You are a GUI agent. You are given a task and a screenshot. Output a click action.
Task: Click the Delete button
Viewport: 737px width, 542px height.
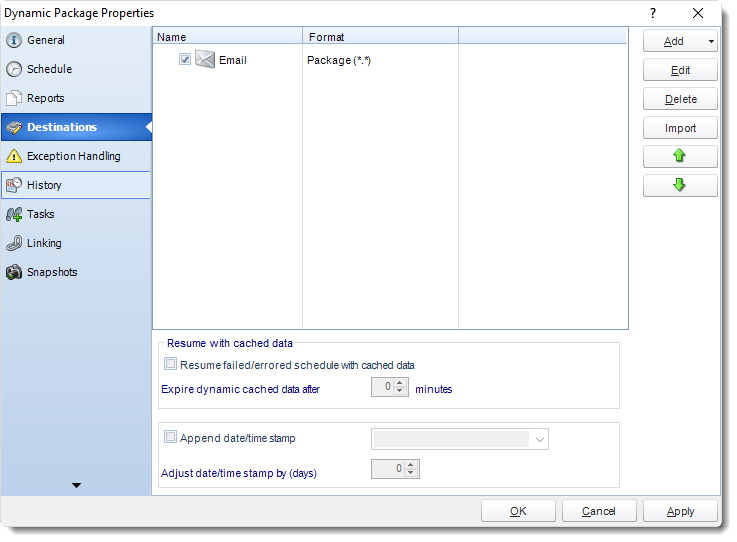click(x=680, y=99)
